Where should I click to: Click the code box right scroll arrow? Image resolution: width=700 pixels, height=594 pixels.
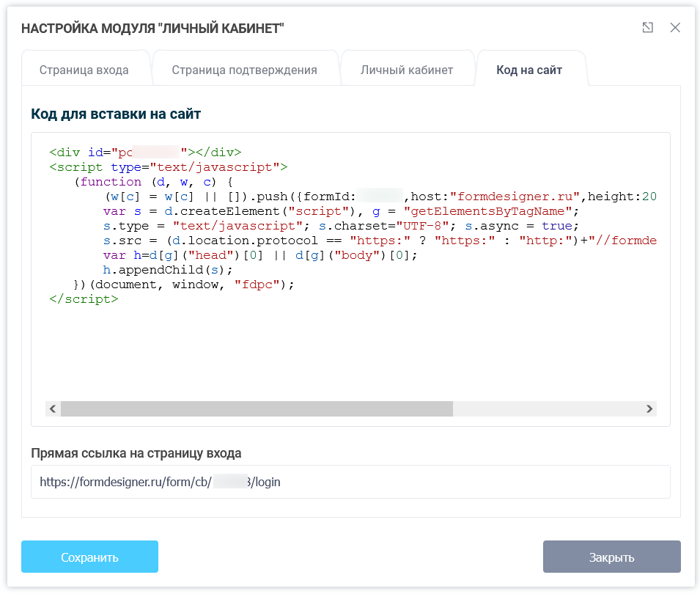649,409
